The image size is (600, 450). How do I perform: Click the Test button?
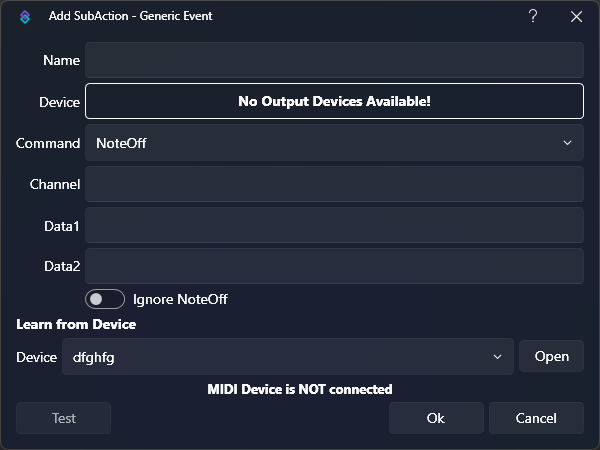[x=64, y=418]
